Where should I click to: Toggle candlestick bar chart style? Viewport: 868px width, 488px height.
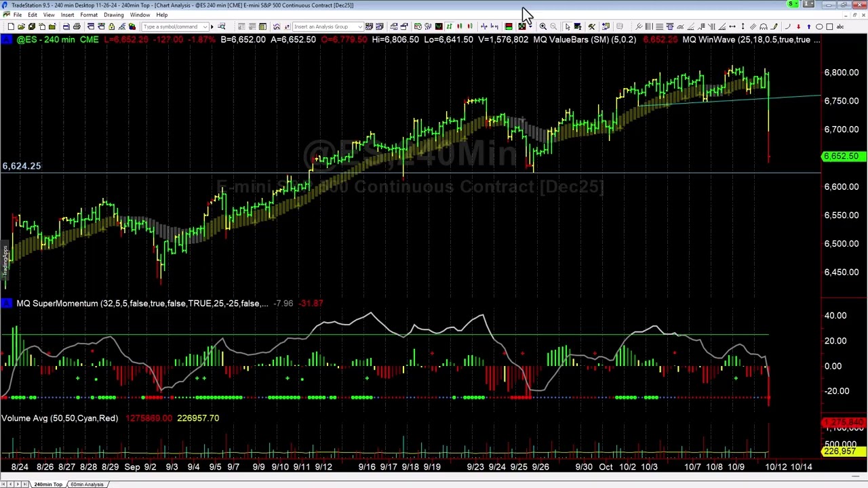[x=459, y=26]
